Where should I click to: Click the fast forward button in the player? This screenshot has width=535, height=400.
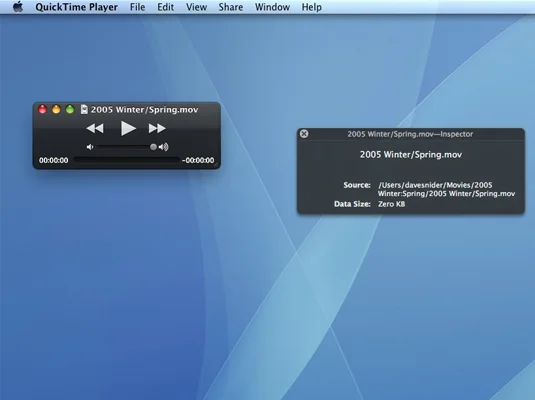pyautogui.click(x=157, y=128)
